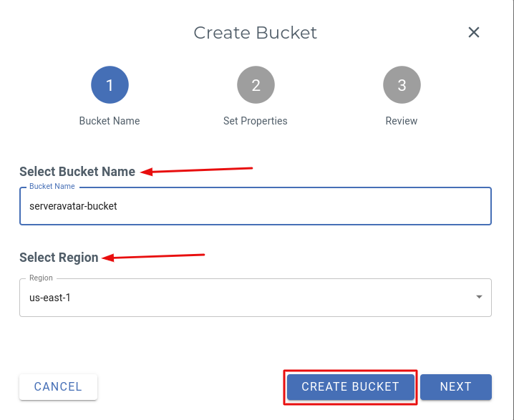Open the 'Set Properties' step label
The width and height of the screenshot is (514, 420).
(256, 121)
